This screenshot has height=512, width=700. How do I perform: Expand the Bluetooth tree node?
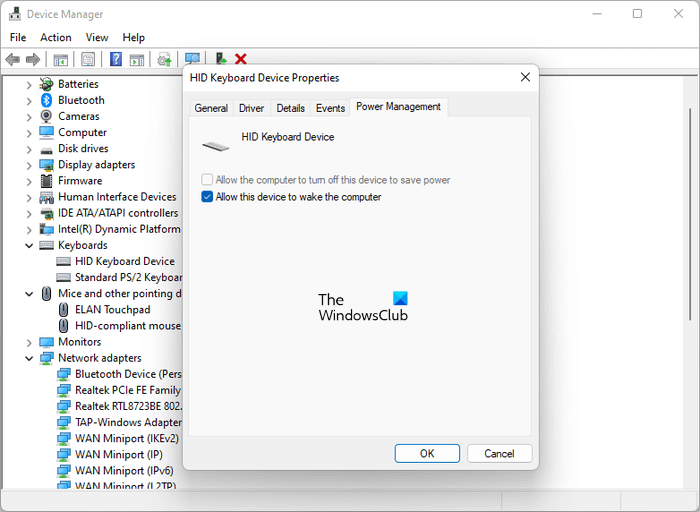tap(29, 100)
